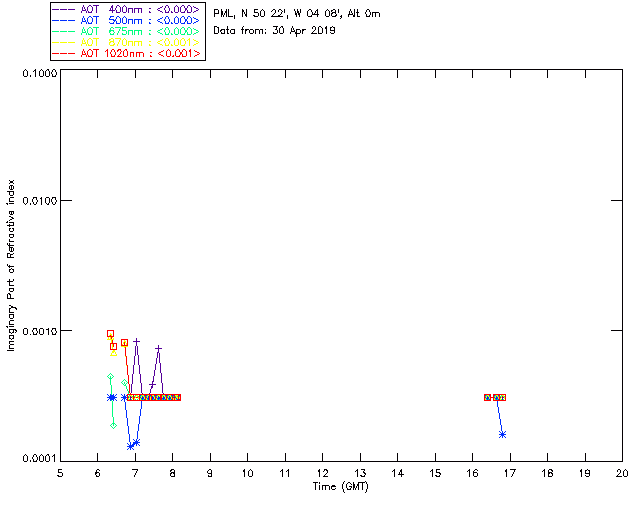Click the 0.0010 y-axis tick label
Viewport: 640px width, 512px height.
pos(40,331)
